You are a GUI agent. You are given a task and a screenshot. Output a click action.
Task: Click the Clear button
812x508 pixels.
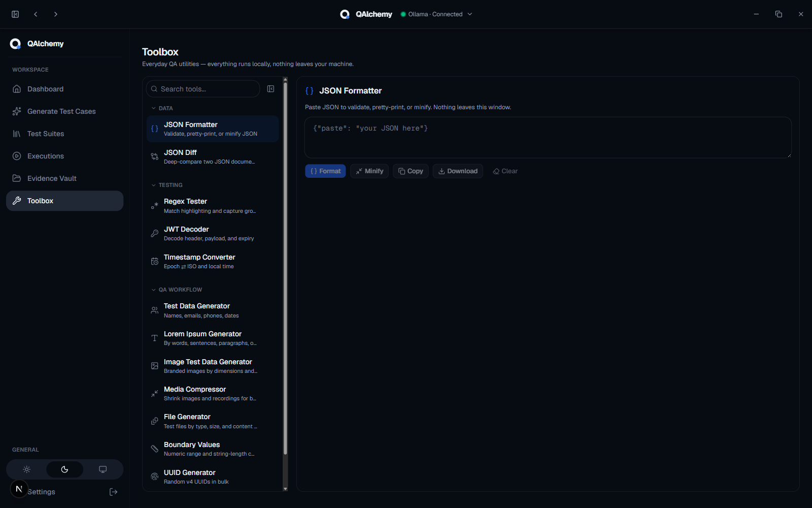tap(505, 171)
